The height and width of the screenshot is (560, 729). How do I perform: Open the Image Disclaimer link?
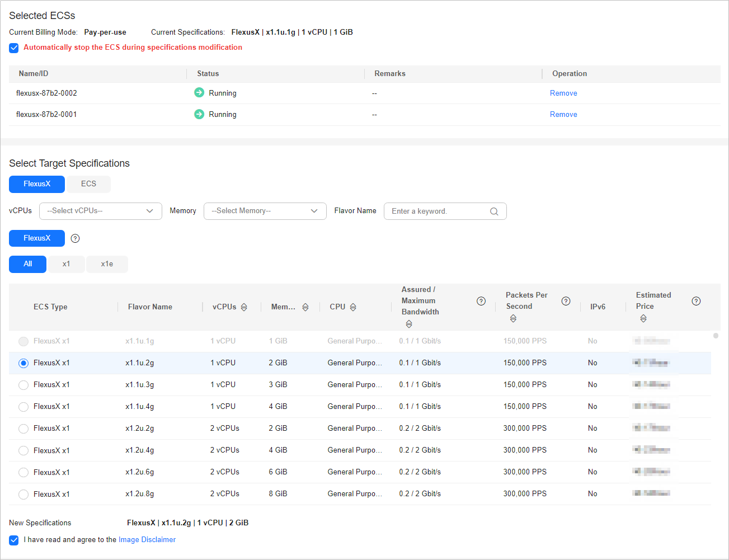point(147,540)
